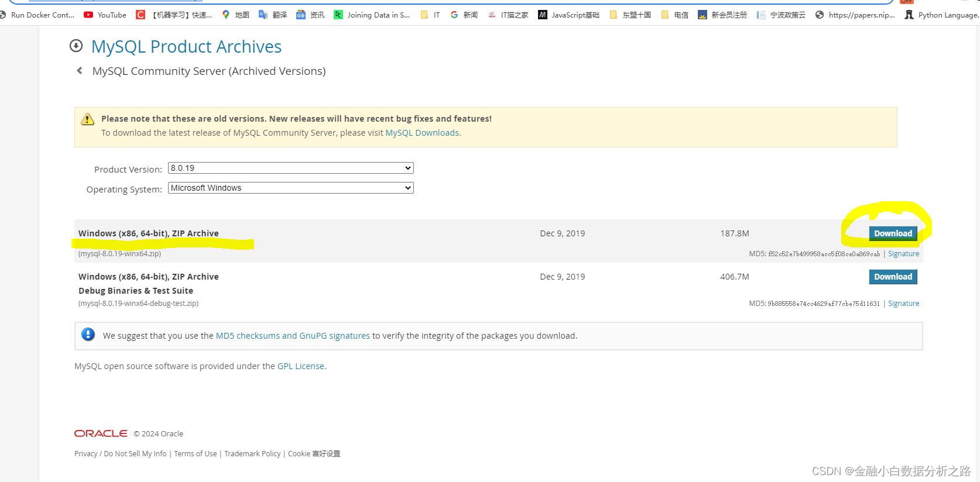The image size is (980, 482).
Task: Click the filename (mysql-8.0.19-winx64-debug-test.zip)
Action: [138, 304]
